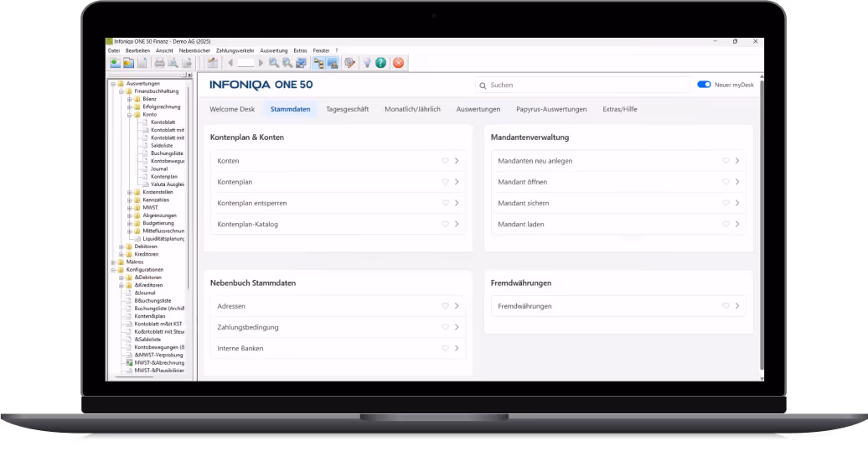This screenshot has width=868, height=457.
Task: Toggle the Neuer myDesk switch
Action: 704,85
